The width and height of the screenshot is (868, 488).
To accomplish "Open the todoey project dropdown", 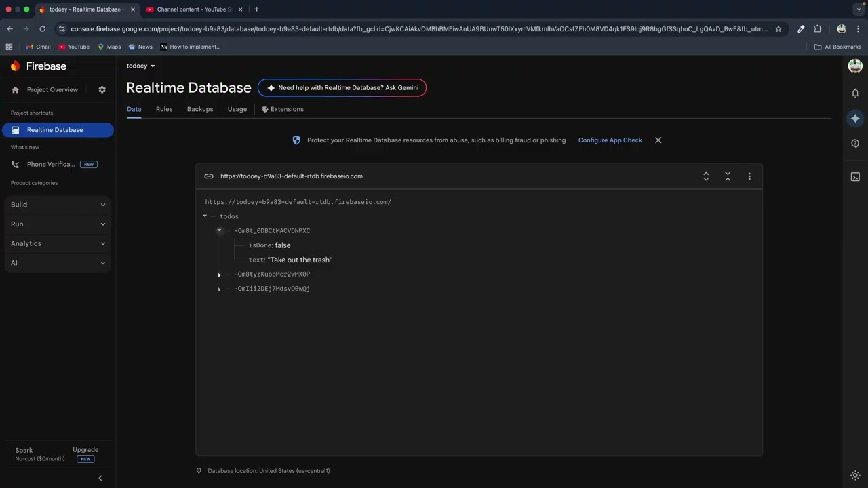I will (140, 66).
